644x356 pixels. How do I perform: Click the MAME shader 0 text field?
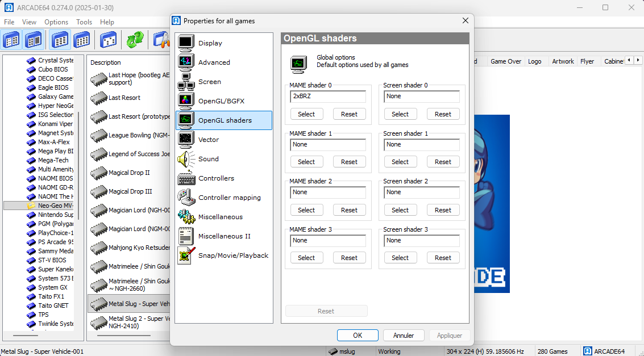(x=327, y=97)
